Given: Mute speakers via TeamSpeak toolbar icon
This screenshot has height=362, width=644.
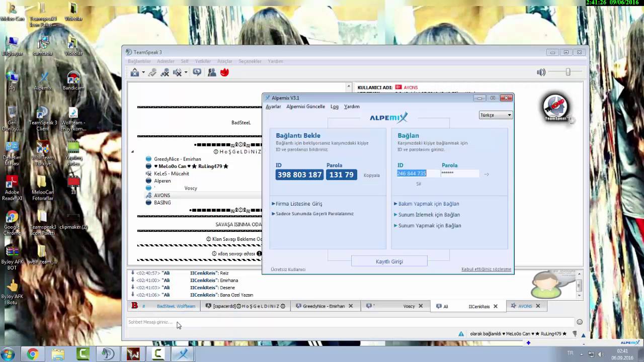Looking at the screenshot, I should point(177,72).
